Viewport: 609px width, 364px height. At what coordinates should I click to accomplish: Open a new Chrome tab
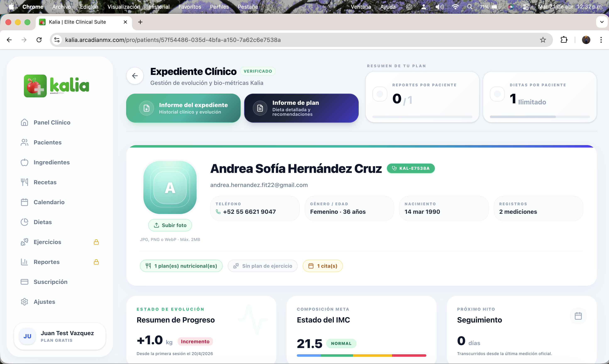click(140, 22)
